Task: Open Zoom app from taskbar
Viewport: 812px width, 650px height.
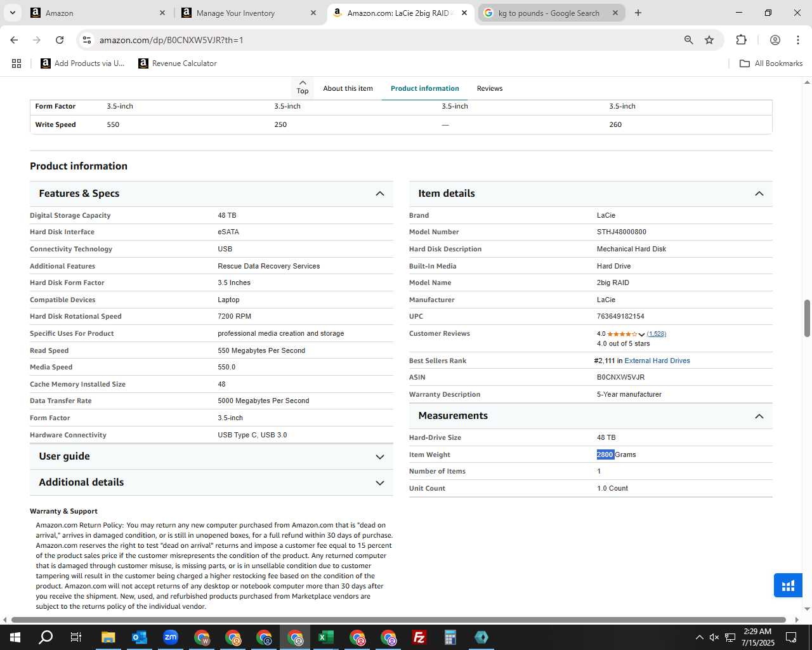Action: 170,637
